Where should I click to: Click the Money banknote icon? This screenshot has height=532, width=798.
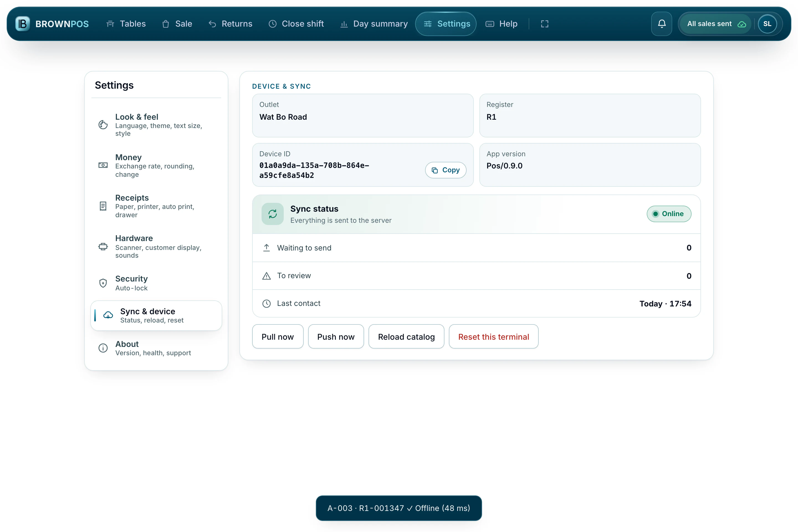pyautogui.click(x=103, y=165)
